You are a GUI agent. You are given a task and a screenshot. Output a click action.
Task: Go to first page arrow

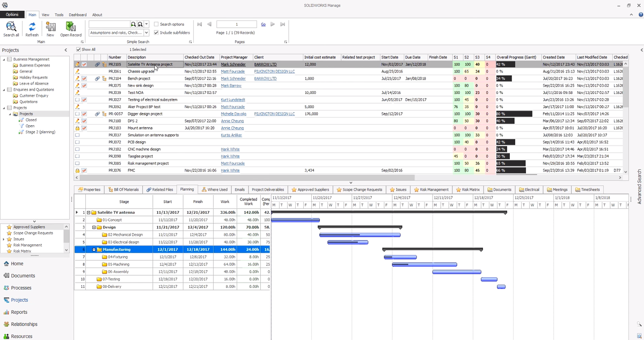pos(200,24)
